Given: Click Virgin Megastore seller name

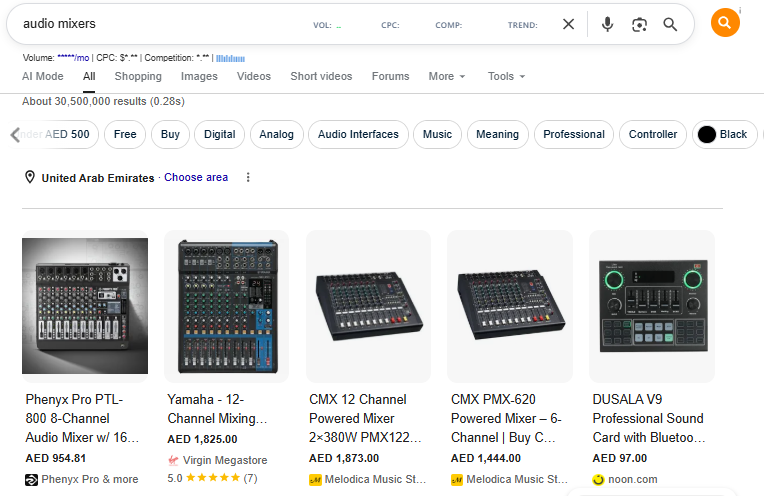Looking at the screenshot, I should point(225,460).
